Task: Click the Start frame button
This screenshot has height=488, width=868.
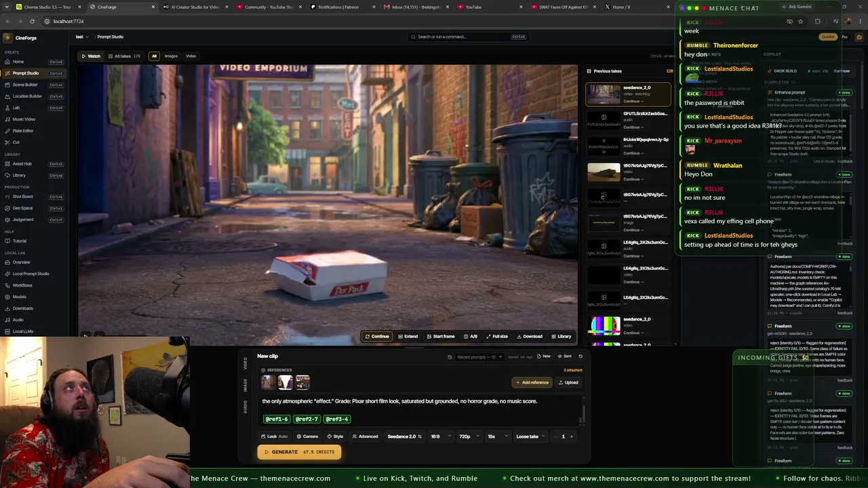Action: point(440,337)
